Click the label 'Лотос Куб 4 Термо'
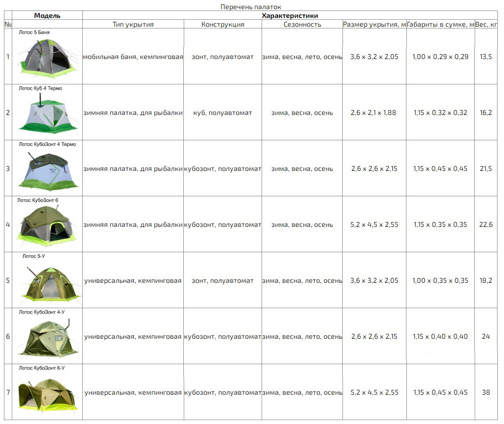This screenshot has width=504, height=424. [41, 88]
